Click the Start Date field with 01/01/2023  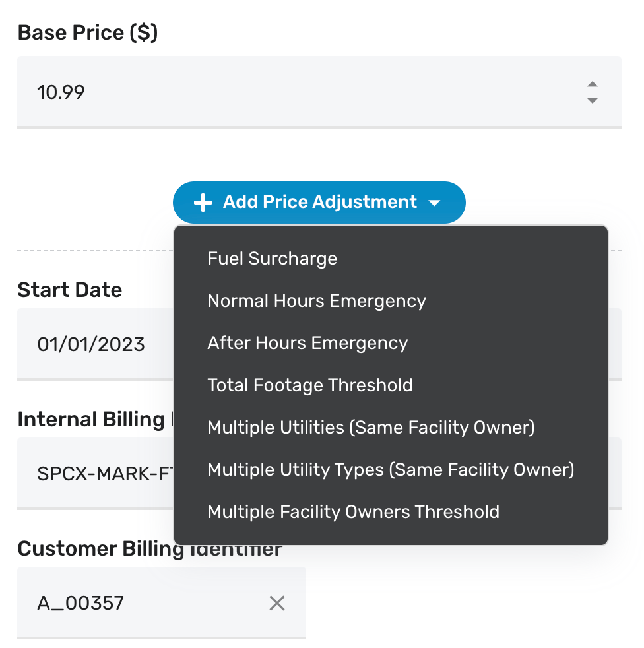pos(92,344)
